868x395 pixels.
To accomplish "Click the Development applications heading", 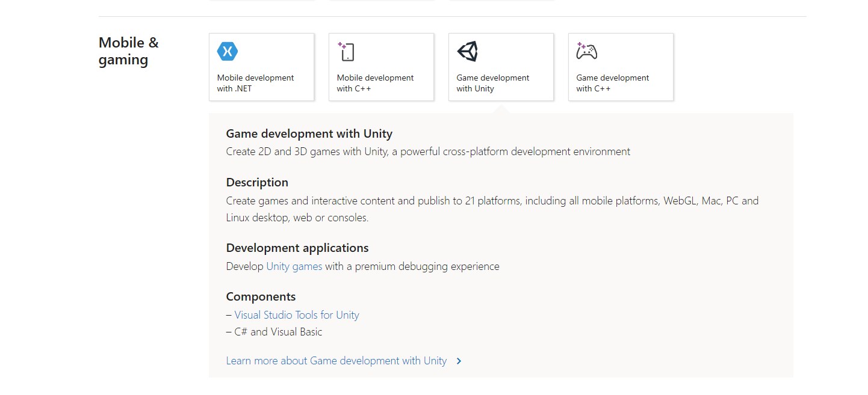I will coord(297,248).
